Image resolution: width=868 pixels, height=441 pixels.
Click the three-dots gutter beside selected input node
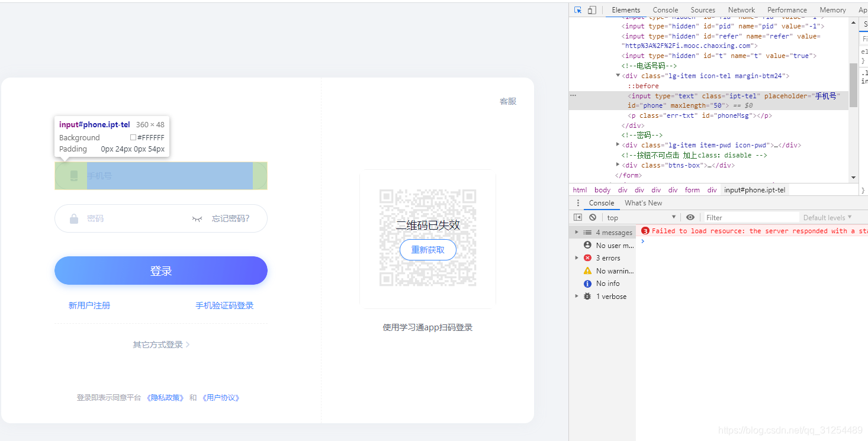coord(573,95)
